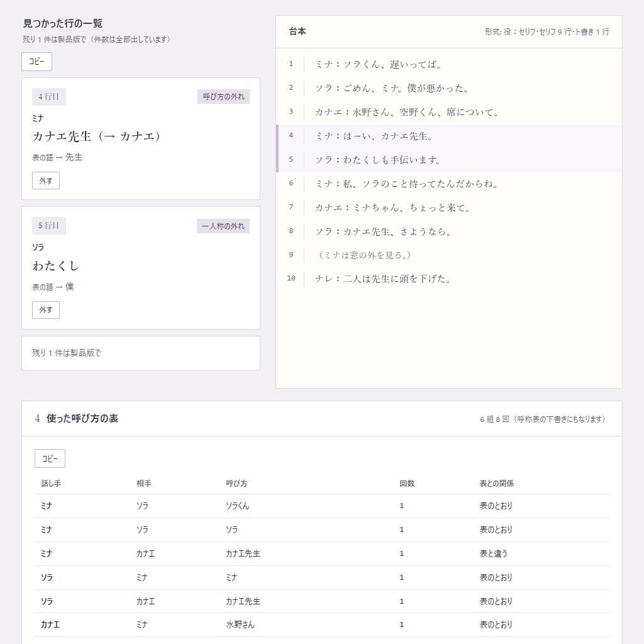The image size is (644, 644).
Task: Click the 見つかった行の一覧 heading
Action: 63,23
